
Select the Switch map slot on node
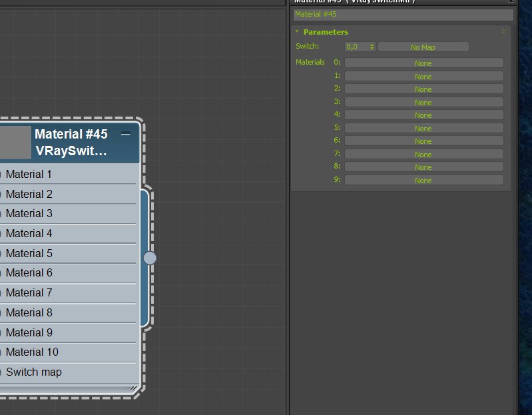point(68,372)
